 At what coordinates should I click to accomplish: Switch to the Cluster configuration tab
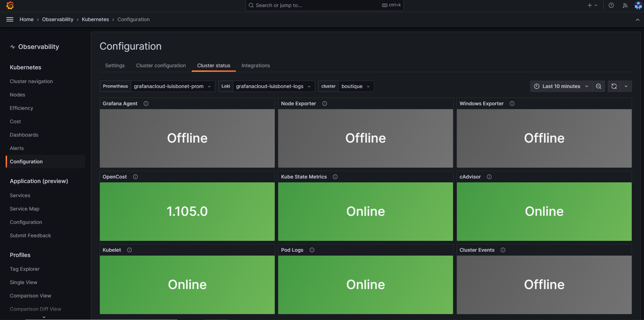point(161,65)
